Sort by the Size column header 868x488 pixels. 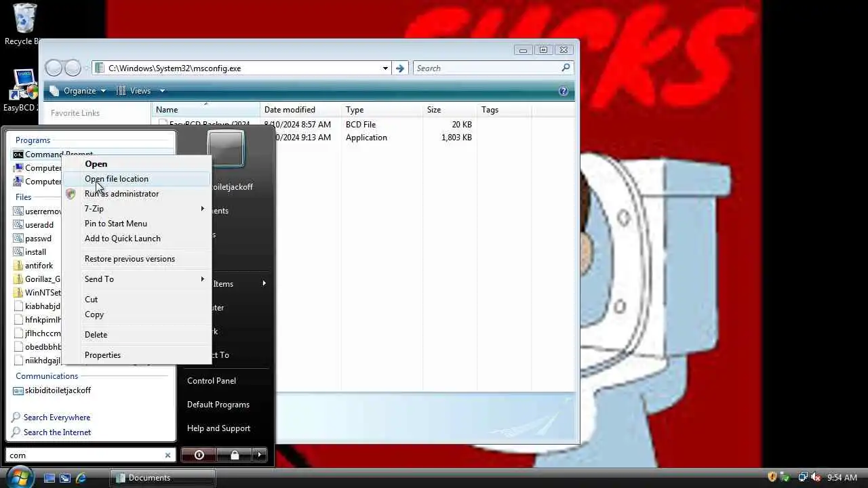coord(450,110)
